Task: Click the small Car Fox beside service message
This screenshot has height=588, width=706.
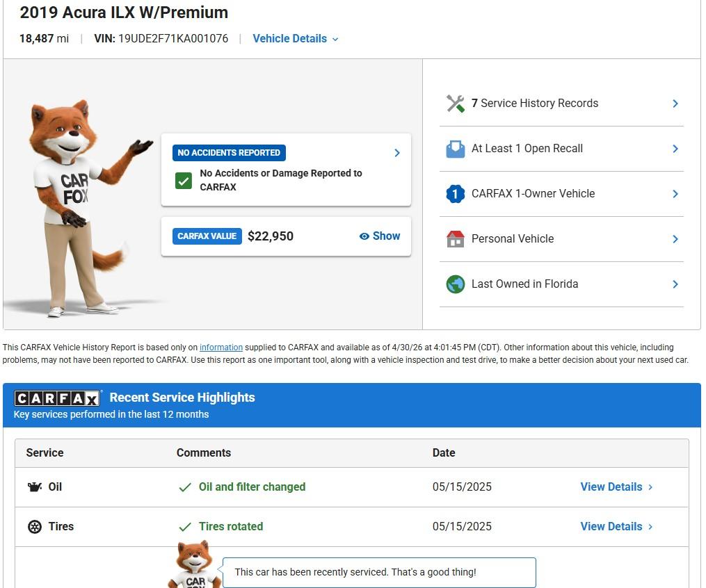Action: 195,564
